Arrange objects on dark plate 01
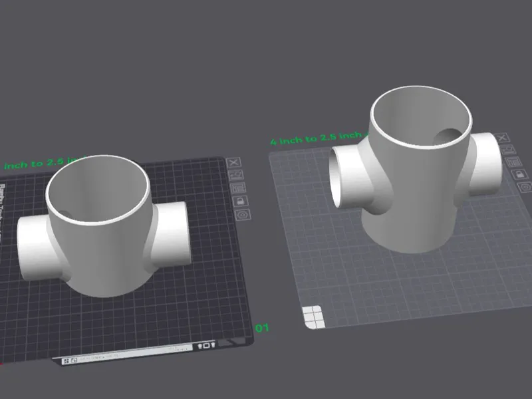The height and width of the screenshot is (399, 532). [238, 188]
